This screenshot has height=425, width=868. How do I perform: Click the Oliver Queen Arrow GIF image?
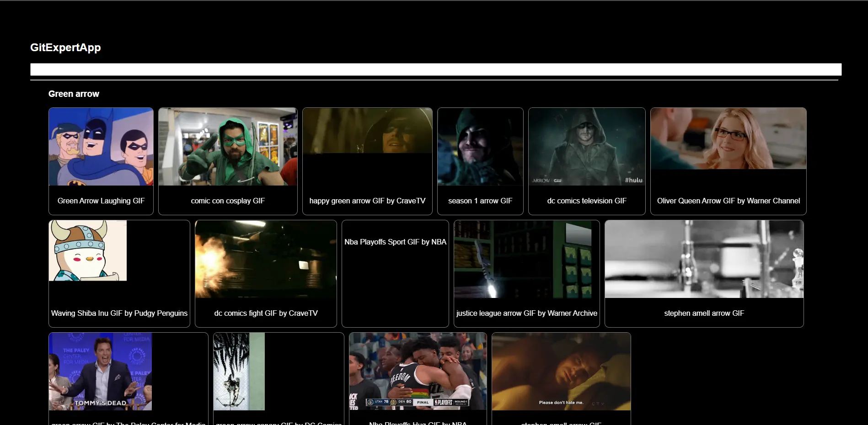(728, 138)
